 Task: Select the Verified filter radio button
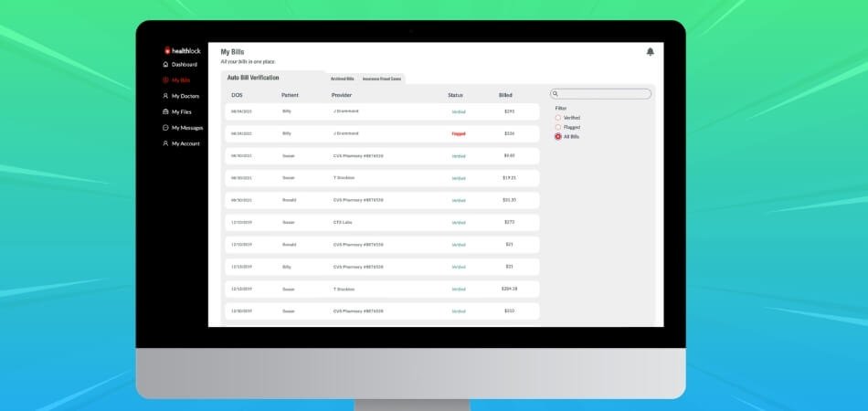[x=558, y=118]
